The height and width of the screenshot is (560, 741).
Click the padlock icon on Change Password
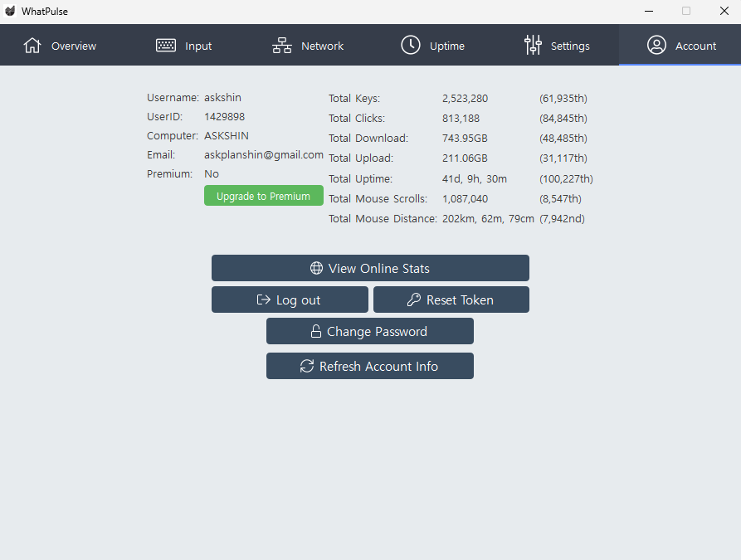coord(315,331)
